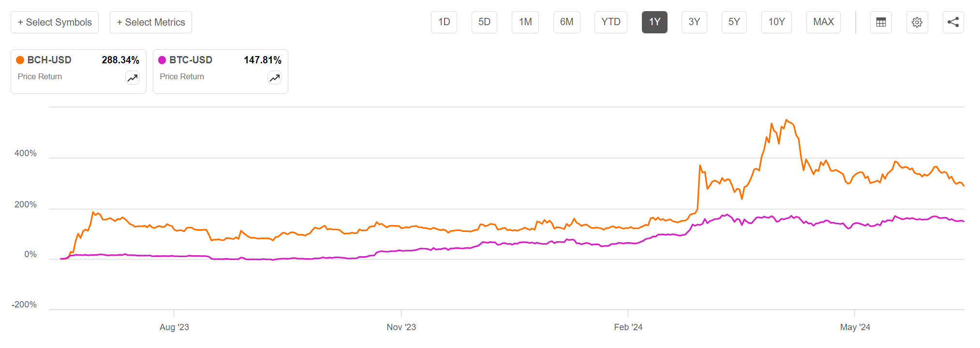Open the data table view icon
Image resolution: width=980 pixels, height=348 pixels.
click(881, 22)
